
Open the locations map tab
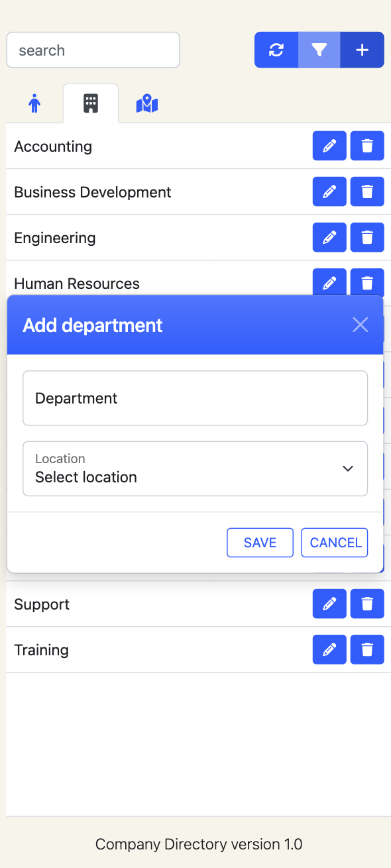[147, 103]
